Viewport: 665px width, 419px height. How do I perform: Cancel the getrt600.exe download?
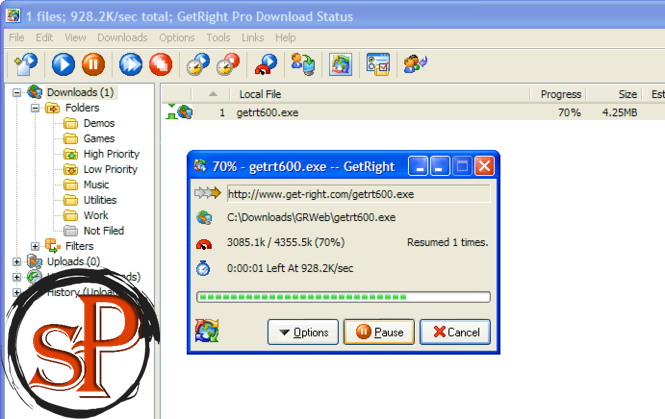(455, 332)
